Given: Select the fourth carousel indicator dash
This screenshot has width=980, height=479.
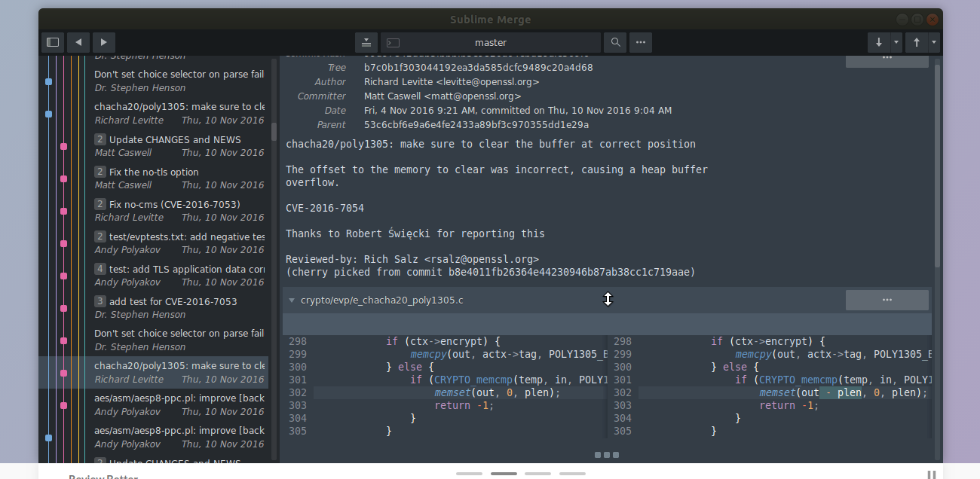Looking at the screenshot, I should [572, 474].
